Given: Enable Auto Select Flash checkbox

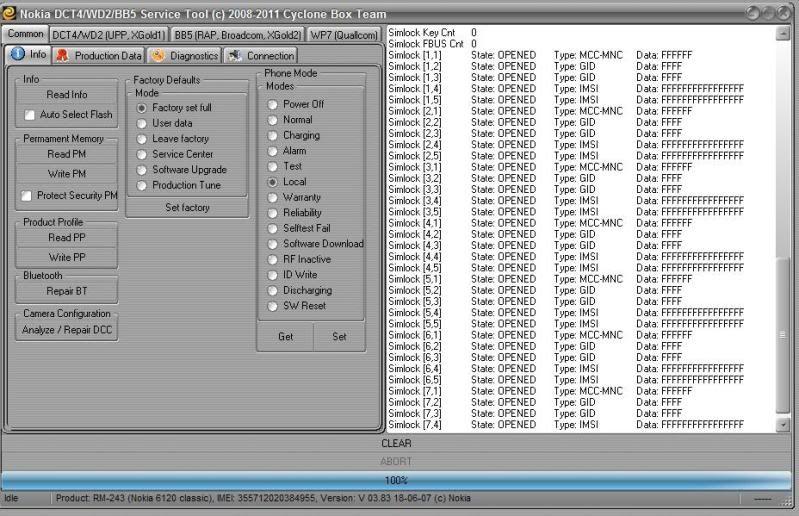Looking at the screenshot, I should 29,115.
